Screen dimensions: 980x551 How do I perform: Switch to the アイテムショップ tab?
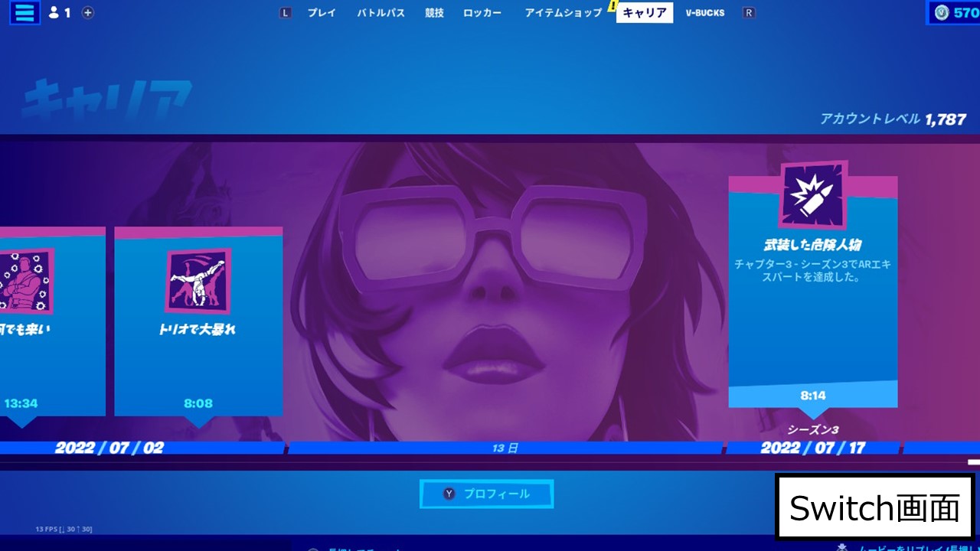click(563, 12)
